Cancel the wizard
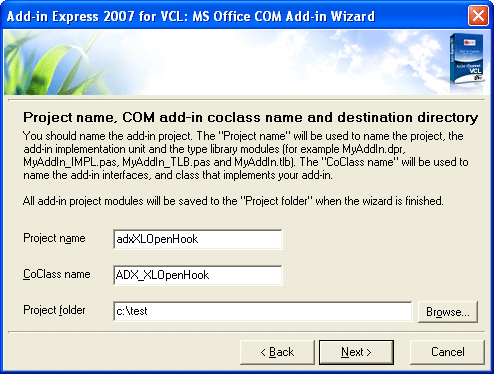 [x=447, y=352]
